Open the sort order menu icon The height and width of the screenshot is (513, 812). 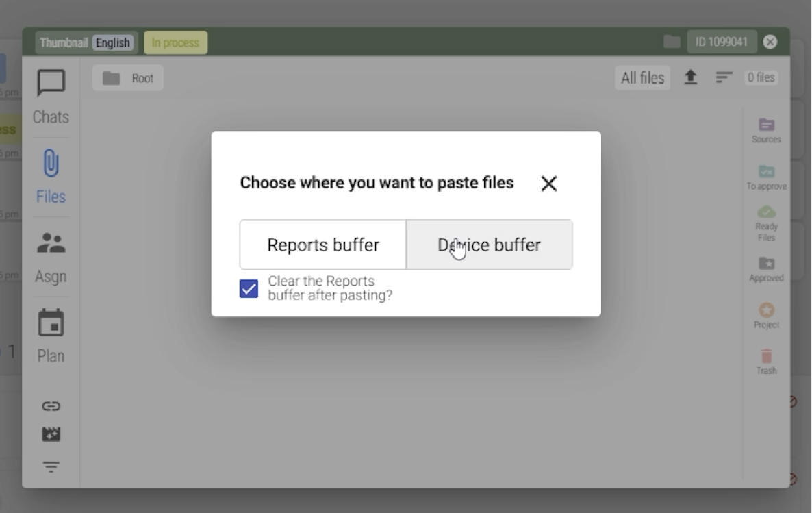(724, 78)
